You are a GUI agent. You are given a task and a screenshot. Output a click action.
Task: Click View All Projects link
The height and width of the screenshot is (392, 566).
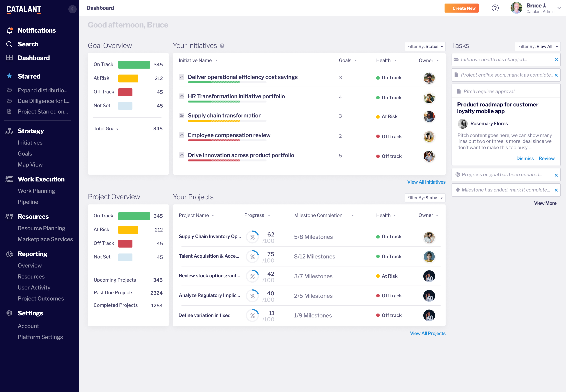tap(427, 333)
